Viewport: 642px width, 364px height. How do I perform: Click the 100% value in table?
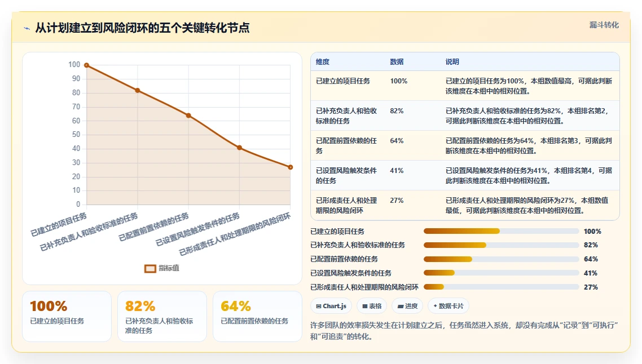point(399,81)
